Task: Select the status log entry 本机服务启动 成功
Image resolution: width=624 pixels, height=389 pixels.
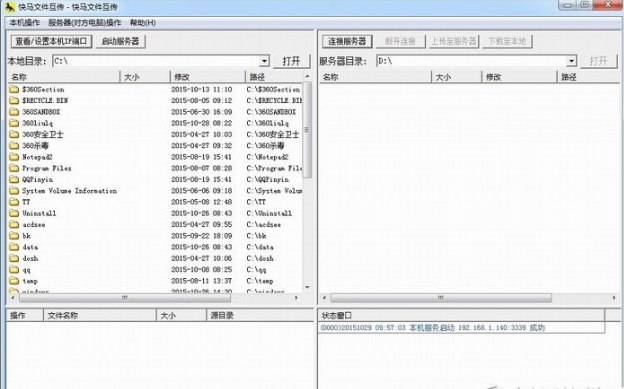Action: (462, 328)
